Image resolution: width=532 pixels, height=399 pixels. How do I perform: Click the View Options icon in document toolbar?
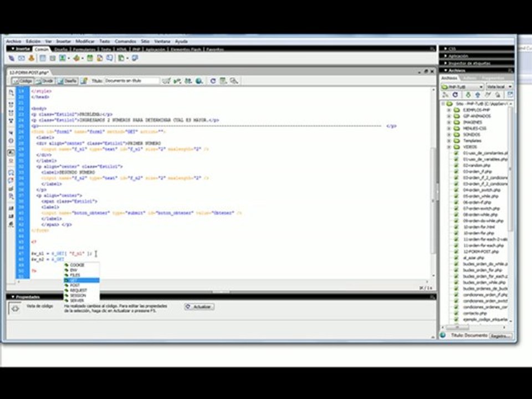pos(223,81)
